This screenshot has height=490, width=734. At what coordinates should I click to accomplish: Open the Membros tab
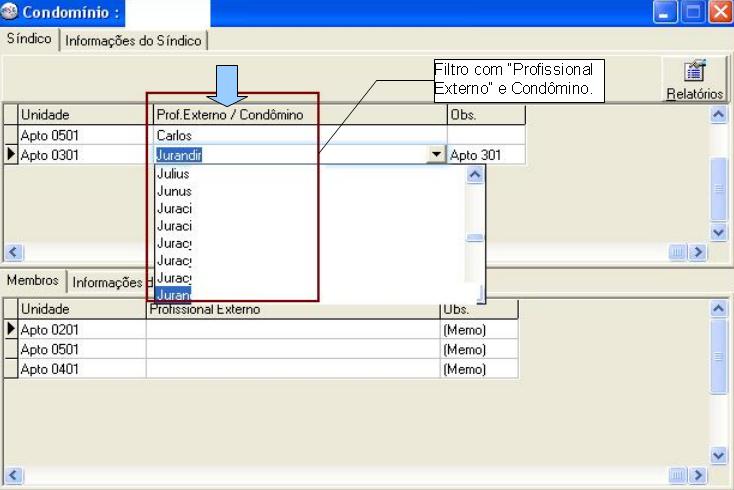(34, 281)
